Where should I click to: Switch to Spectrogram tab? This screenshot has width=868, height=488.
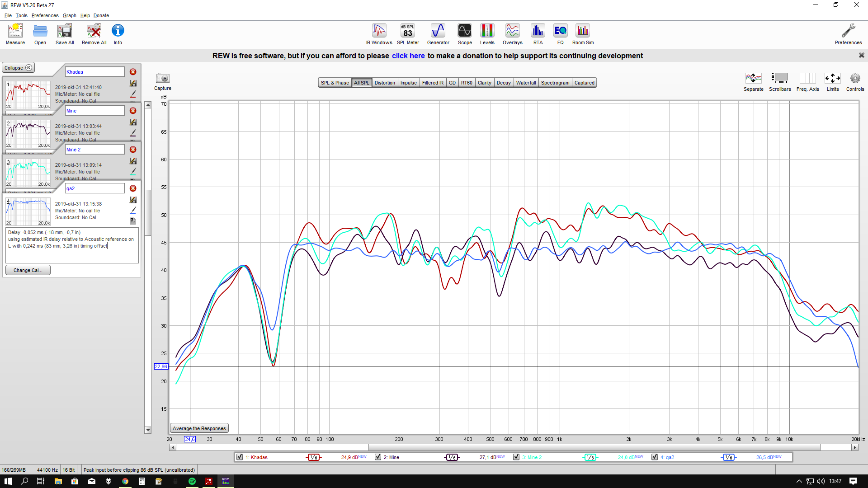555,83
